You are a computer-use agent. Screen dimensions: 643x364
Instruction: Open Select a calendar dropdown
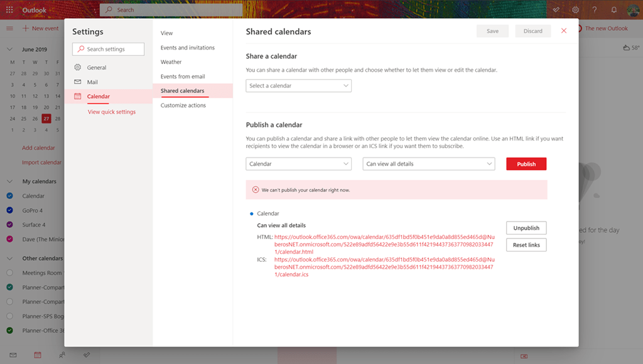[x=298, y=86]
